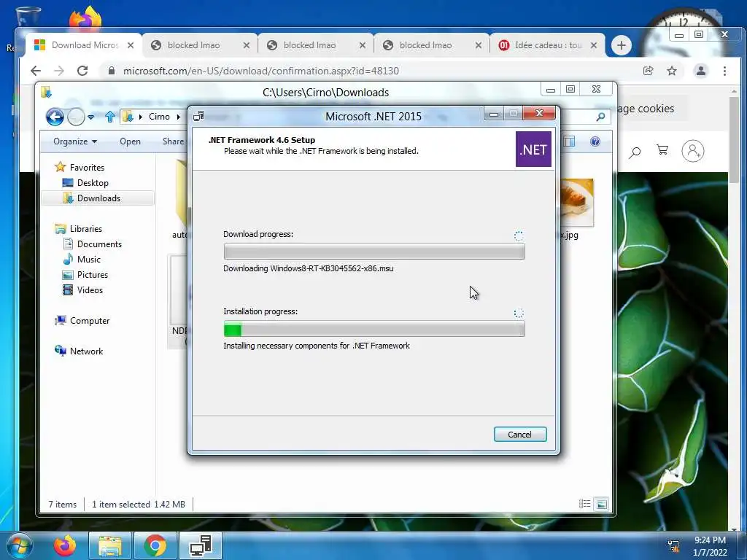
Task: Click the site lock icon in address bar
Action: tap(112, 71)
